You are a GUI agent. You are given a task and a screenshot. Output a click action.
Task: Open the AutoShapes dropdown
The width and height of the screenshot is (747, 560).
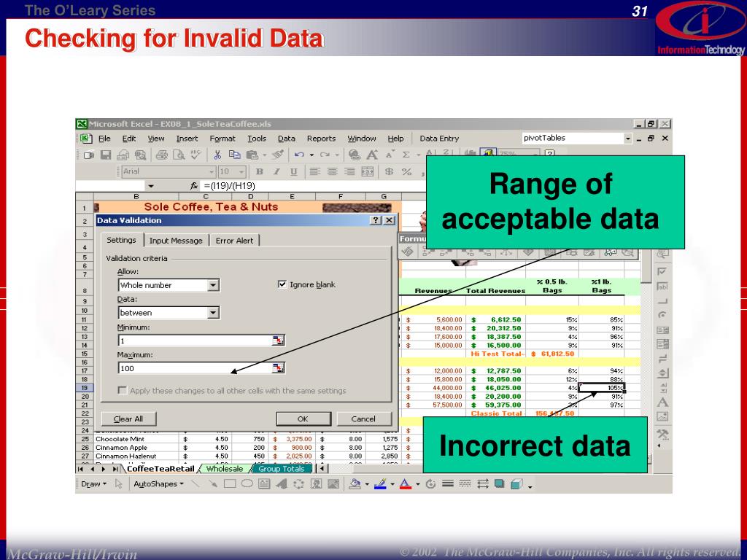(158, 484)
